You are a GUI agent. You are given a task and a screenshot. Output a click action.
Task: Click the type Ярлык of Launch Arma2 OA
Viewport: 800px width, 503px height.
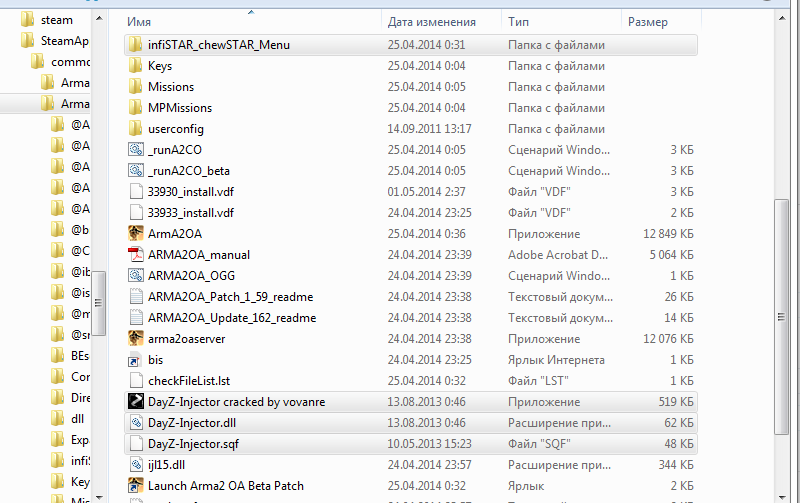coord(526,485)
